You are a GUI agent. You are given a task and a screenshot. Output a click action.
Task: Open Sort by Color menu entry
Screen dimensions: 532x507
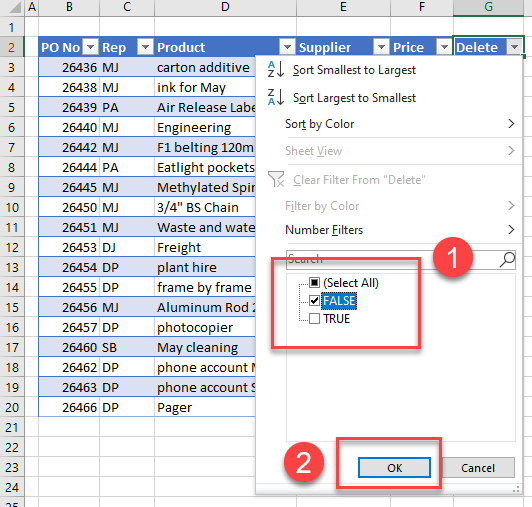click(320, 124)
